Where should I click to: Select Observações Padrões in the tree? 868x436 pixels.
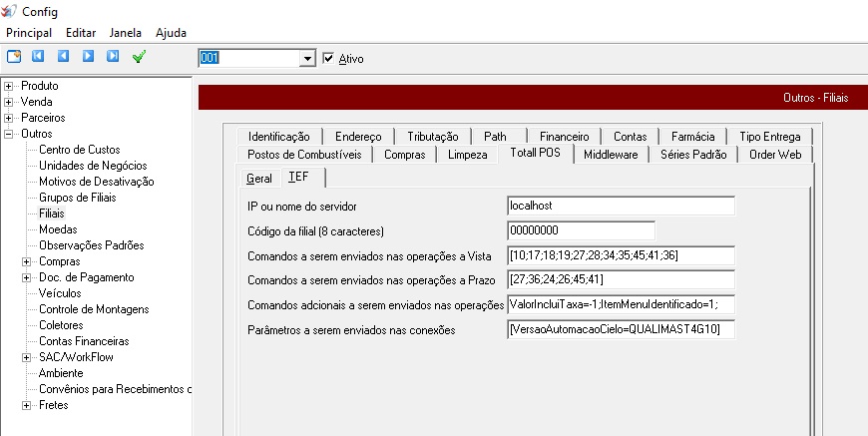(92, 245)
